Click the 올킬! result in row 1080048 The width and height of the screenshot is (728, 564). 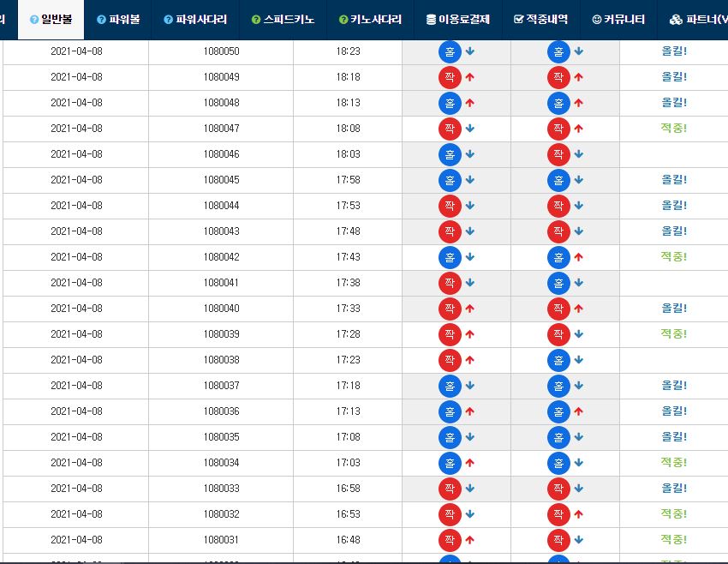[674, 103]
